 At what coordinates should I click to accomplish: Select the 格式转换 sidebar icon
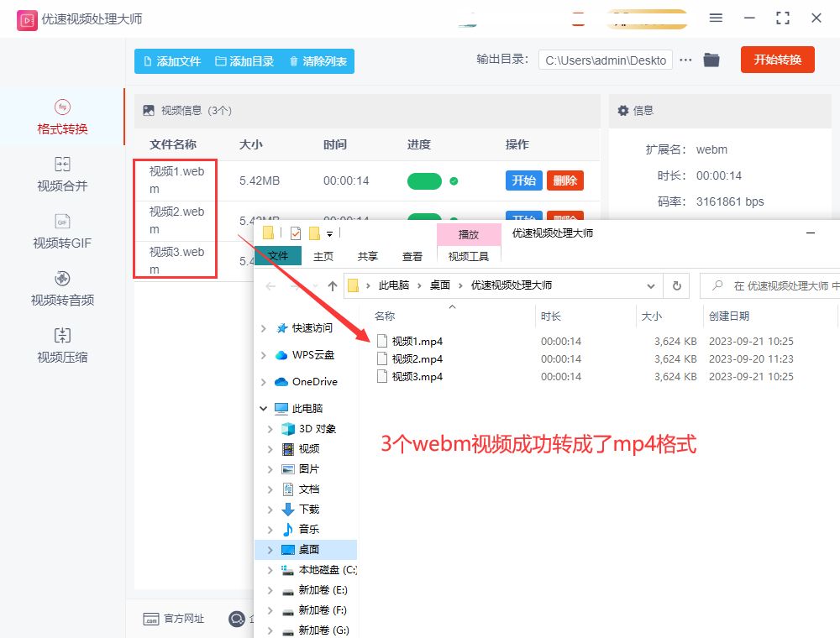62,107
